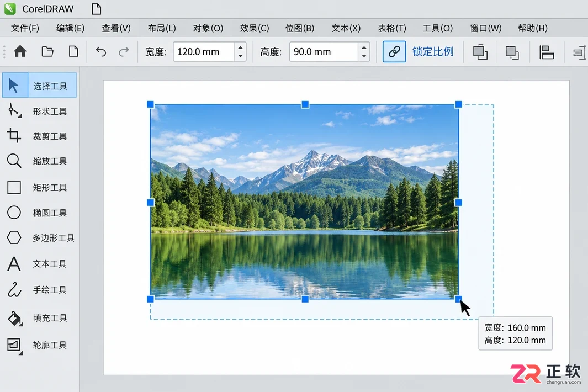Click the tooltip text 宽度: 160.0 mm
The height and width of the screenshot is (392, 588).
(x=515, y=328)
